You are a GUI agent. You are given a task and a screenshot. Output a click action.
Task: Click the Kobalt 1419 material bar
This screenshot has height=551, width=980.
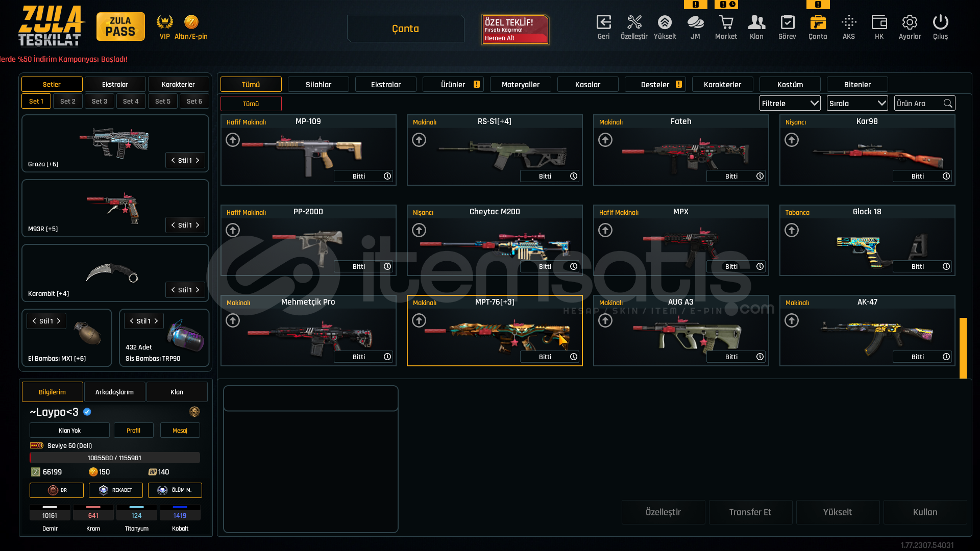pyautogui.click(x=180, y=513)
